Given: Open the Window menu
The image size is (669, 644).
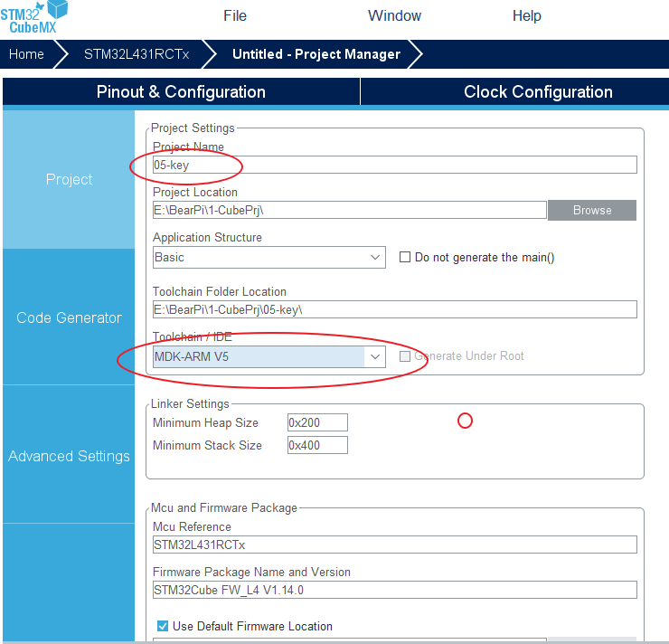Looking at the screenshot, I should [x=394, y=15].
